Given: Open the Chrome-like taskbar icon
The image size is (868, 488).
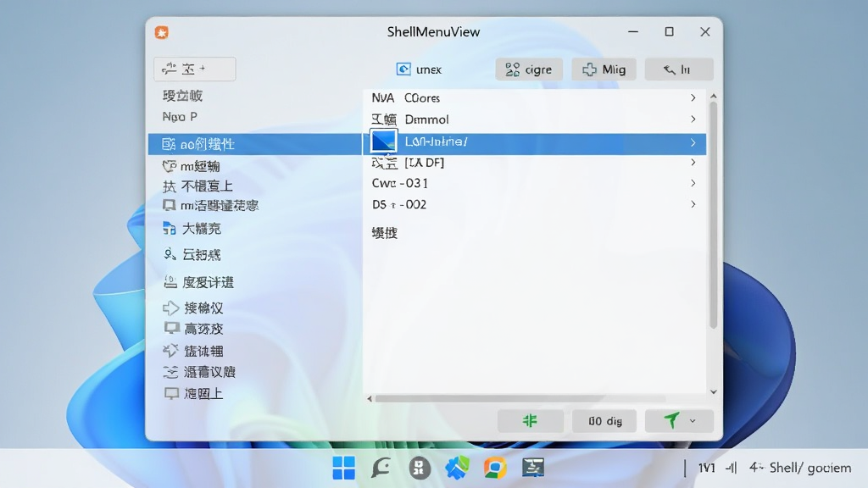Looking at the screenshot, I should [x=495, y=468].
